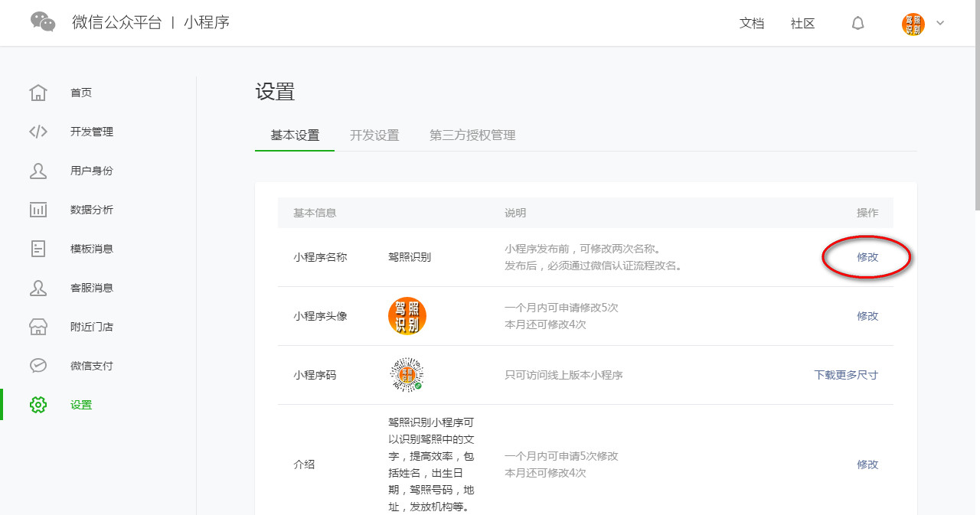Click the mini program QR code image

point(407,375)
